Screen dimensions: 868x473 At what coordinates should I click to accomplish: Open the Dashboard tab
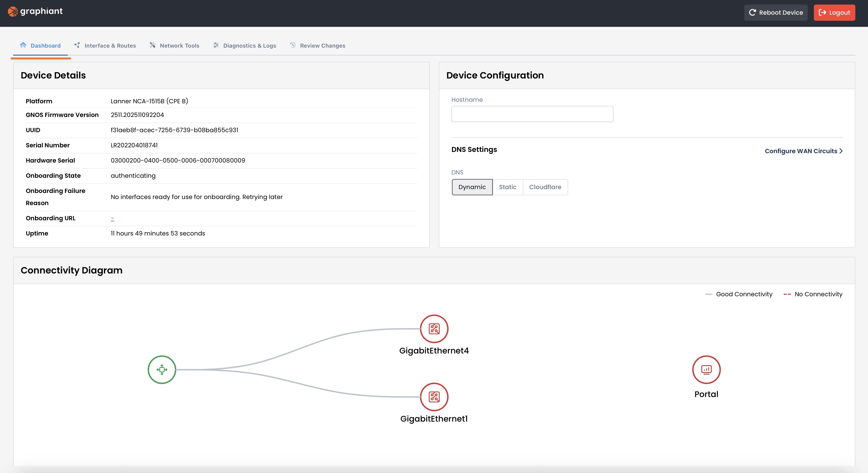point(40,46)
